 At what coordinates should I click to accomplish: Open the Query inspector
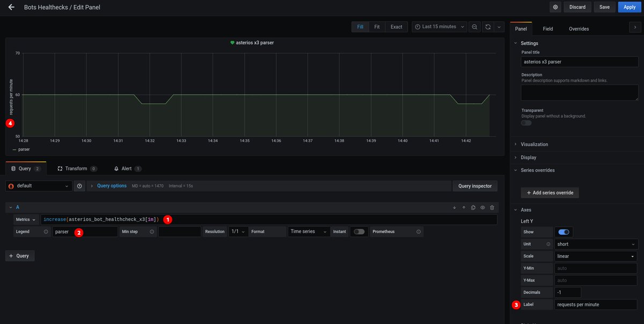click(475, 186)
